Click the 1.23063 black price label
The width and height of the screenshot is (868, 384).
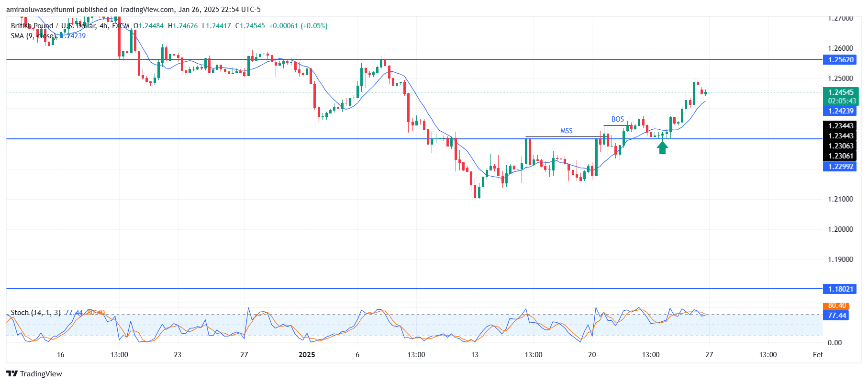tap(839, 146)
